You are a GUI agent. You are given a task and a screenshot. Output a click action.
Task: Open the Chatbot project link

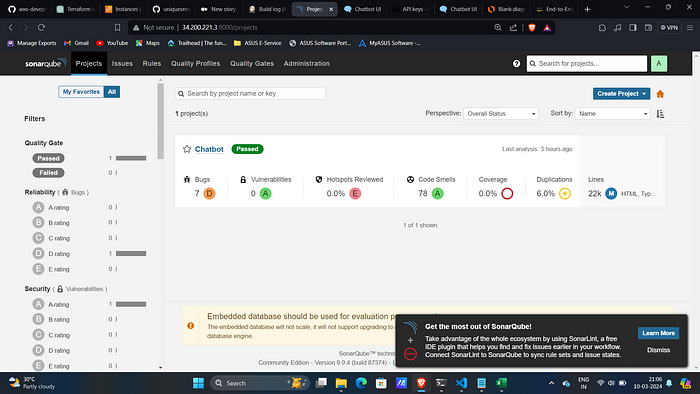click(209, 149)
